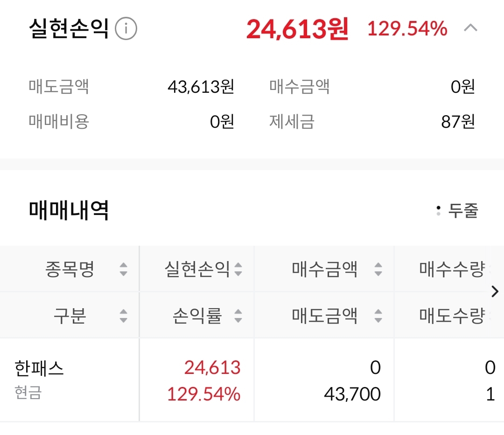Screen dimensions: 504x435
Task: Click the 매도금액 43,613원 summary value
Action: (201, 87)
